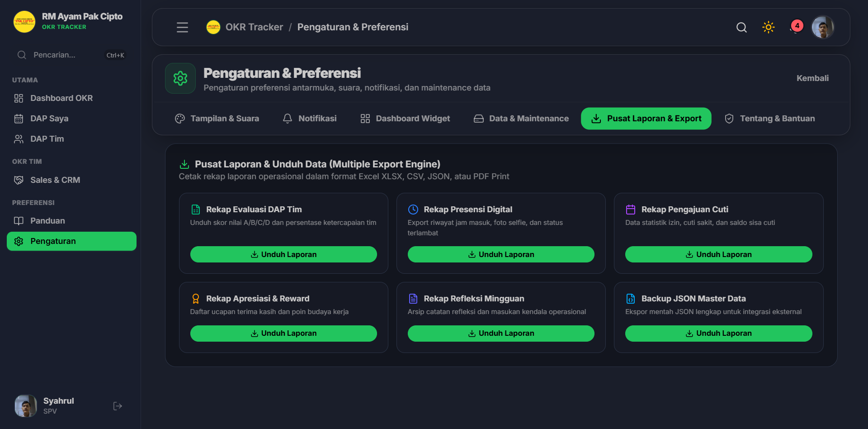
Task: Download Rekap Evaluasi DAP Tim report
Action: (283, 254)
